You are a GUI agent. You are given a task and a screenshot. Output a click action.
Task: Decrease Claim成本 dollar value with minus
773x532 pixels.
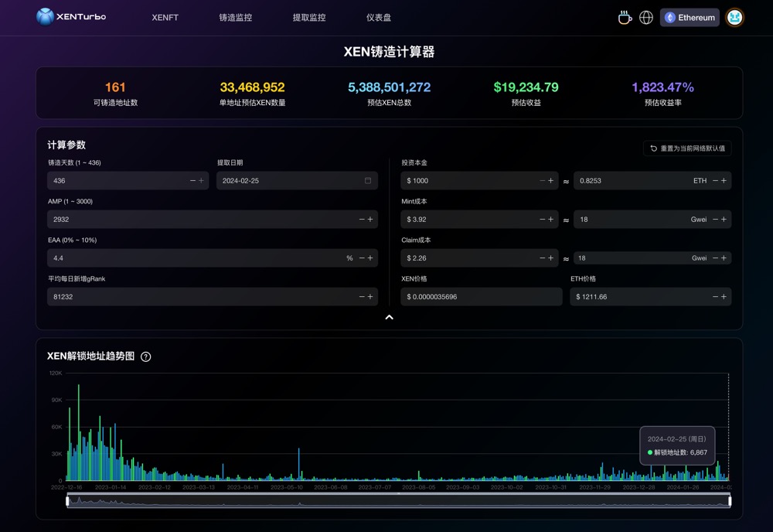point(543,257)
